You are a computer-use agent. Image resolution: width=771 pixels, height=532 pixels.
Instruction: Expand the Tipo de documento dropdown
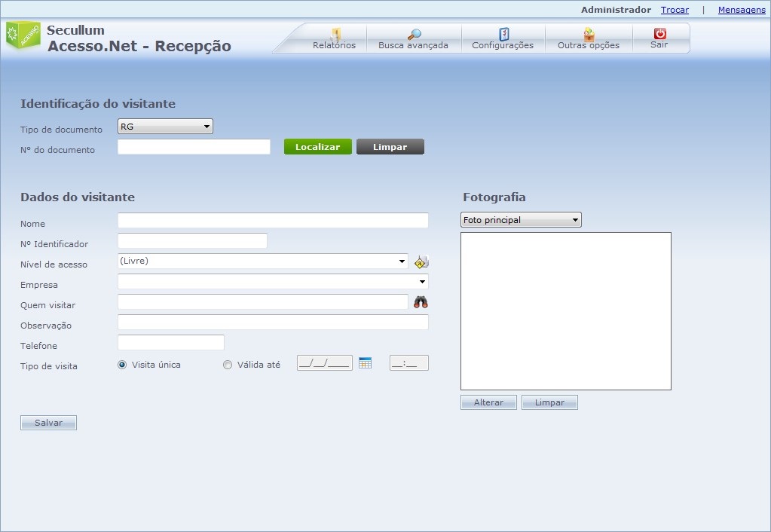[165, 127]
